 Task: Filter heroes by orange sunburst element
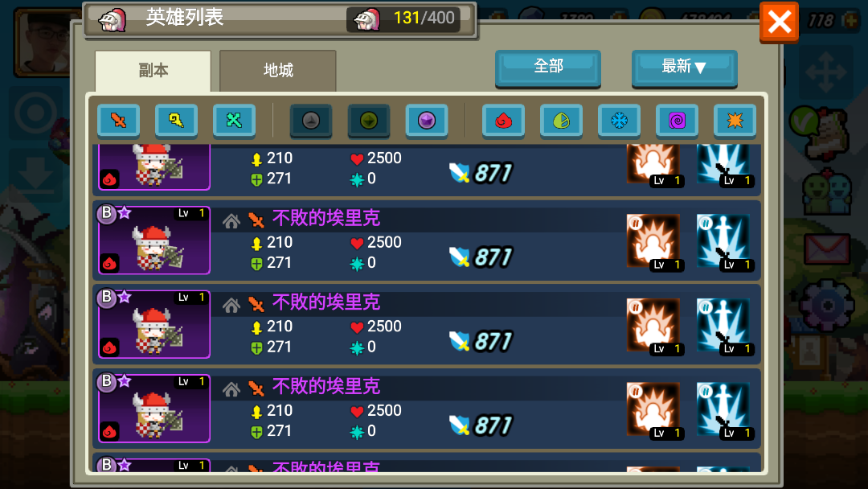tap(735, 120)
